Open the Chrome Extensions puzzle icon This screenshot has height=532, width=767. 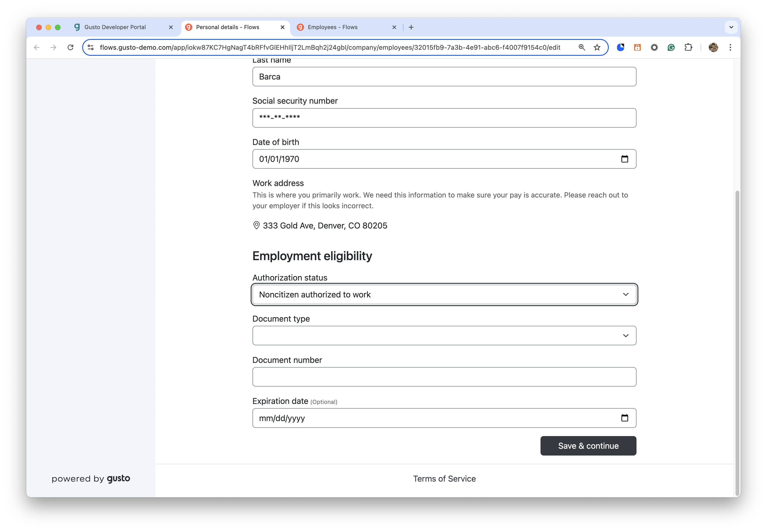coord(688,47)
